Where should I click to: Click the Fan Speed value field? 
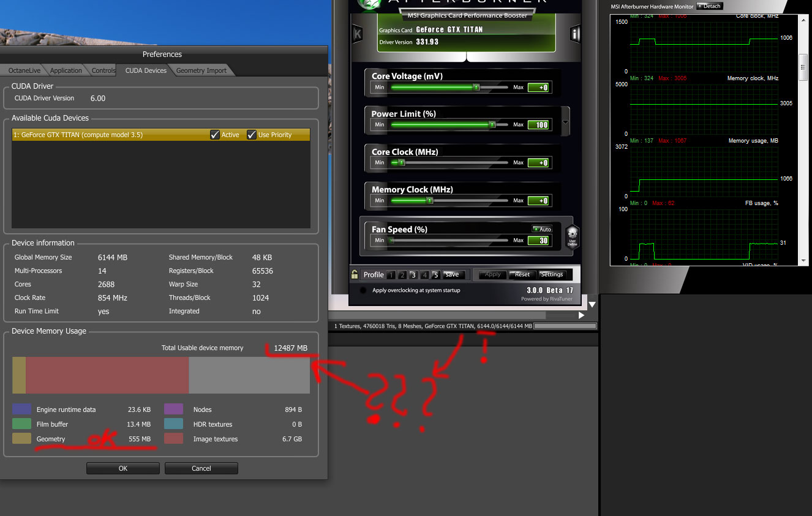coord(539,241)
